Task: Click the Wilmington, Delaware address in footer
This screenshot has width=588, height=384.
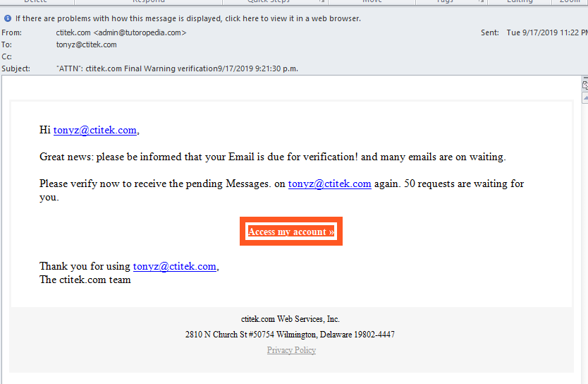Action: point(290,335)
